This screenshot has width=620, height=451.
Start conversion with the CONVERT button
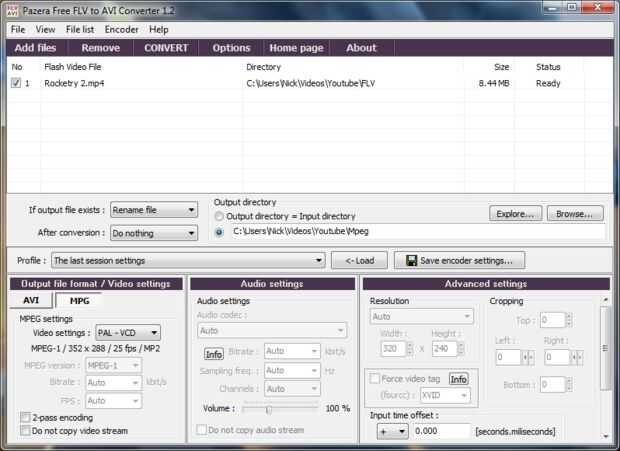tap(166, 48)
